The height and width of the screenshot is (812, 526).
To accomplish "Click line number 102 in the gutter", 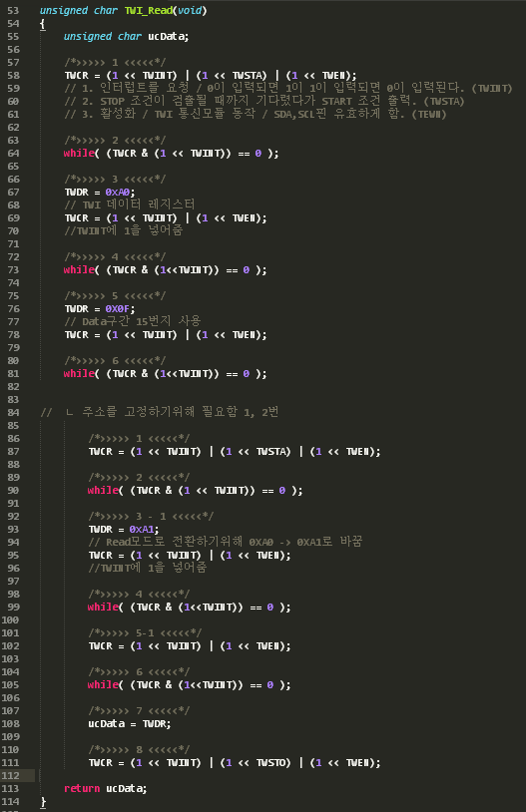I will [10, 646].
